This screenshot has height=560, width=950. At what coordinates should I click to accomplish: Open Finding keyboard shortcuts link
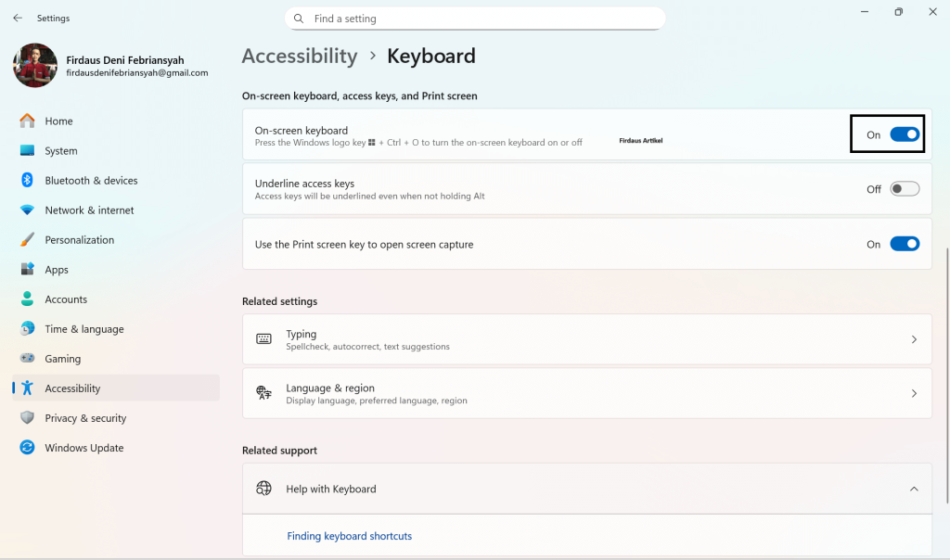point(349,536)
